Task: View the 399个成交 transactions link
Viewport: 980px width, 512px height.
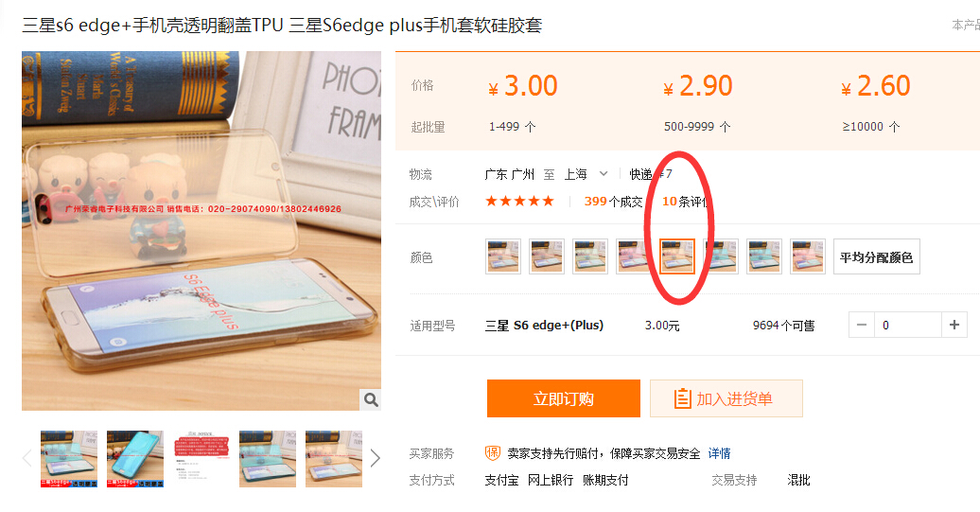Action: click(x=613, y=202)
